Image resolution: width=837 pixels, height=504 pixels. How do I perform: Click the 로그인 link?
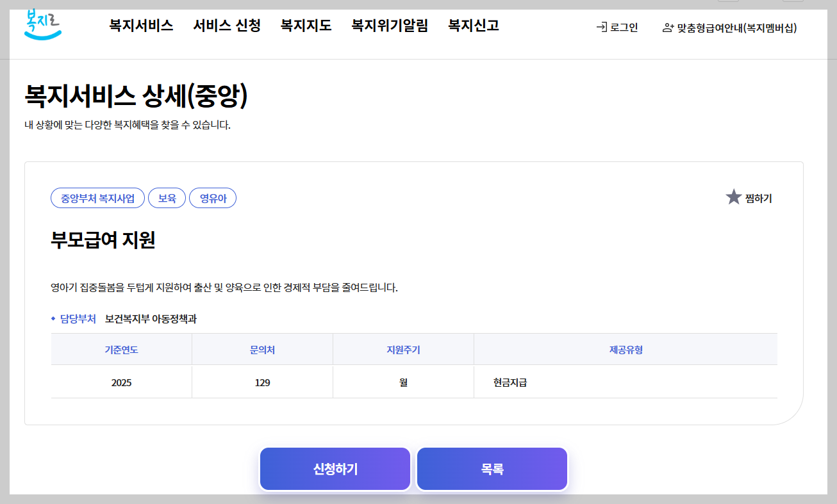pos(623,28)
